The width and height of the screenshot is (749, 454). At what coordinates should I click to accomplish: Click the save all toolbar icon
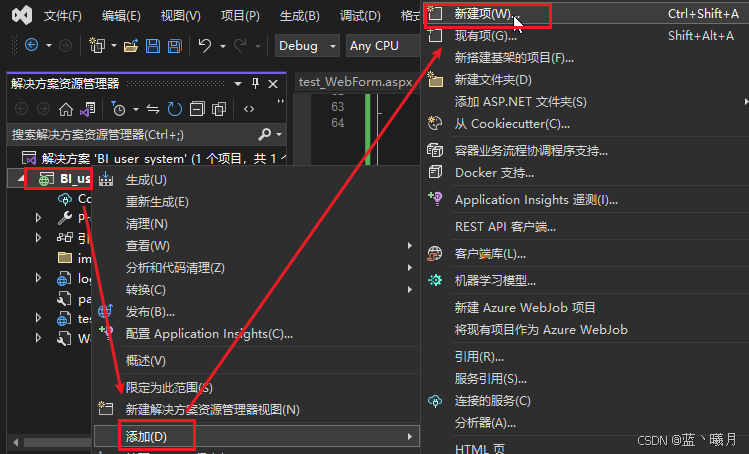(175, 45)
